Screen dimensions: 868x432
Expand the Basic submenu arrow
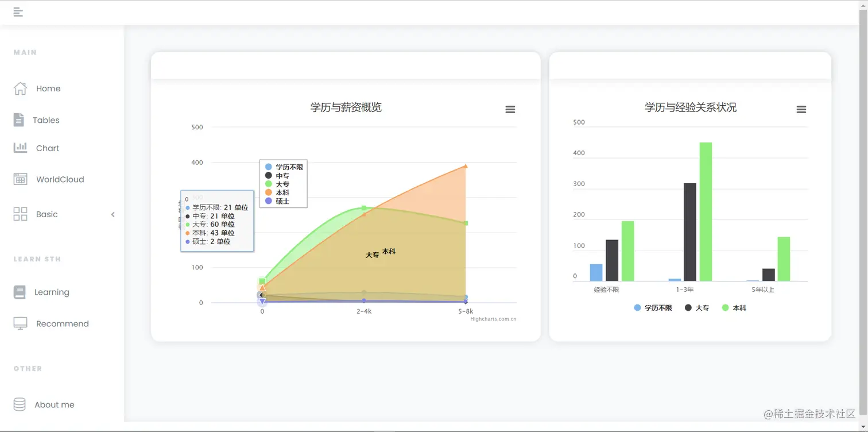point(113,214)
